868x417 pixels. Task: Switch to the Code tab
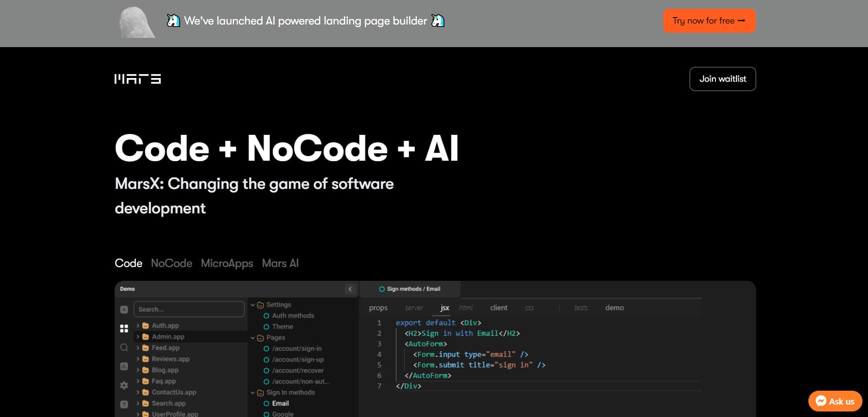(x=128, y=263)
